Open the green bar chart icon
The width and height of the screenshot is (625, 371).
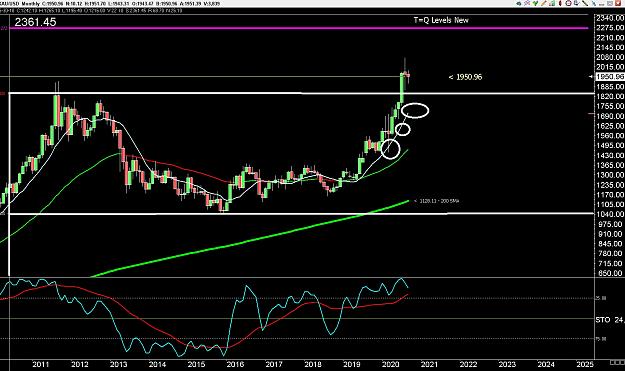click(x=552, y=3)
